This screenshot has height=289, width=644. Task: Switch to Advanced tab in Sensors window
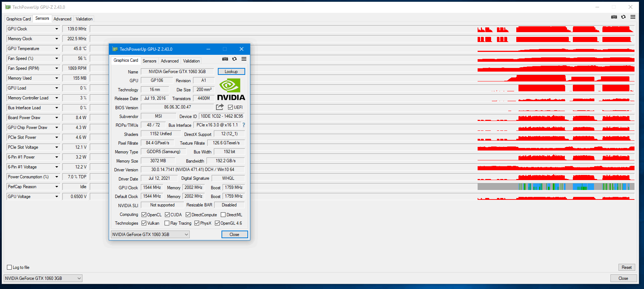(62, 19)
